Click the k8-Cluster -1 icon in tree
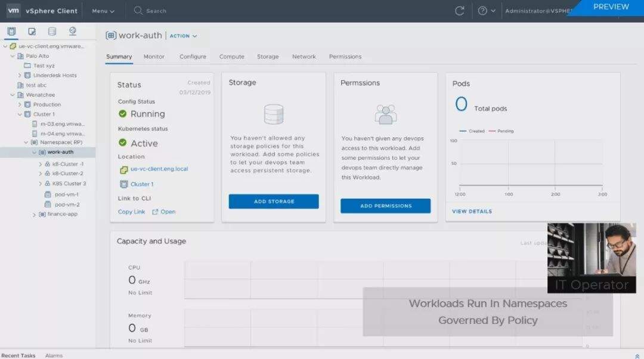Viewport: 644px width, 359px height. pyautogui.click(x=47, y=164)
